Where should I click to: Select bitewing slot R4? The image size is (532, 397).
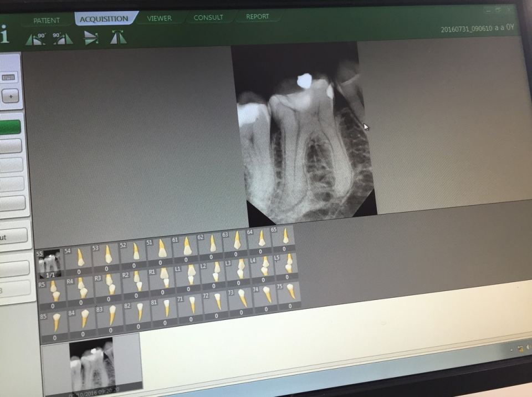pyautogui.click(x=80, y=291)
